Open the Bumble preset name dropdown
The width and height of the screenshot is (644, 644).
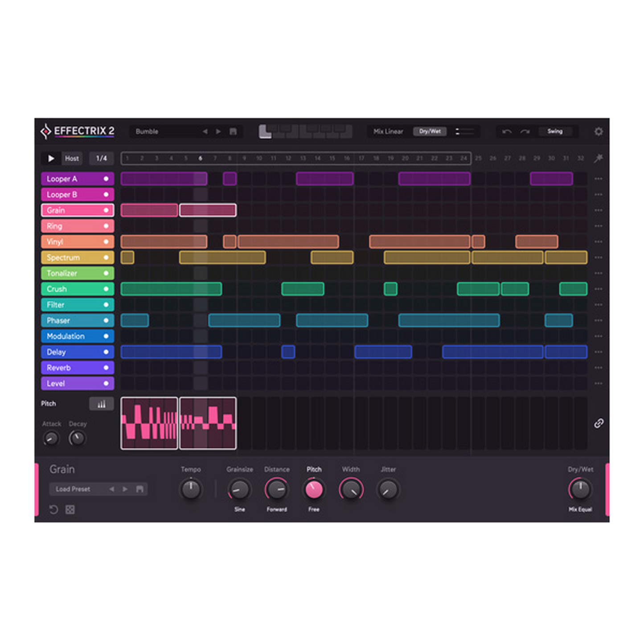pyautogui.click(x=165, y=131)
